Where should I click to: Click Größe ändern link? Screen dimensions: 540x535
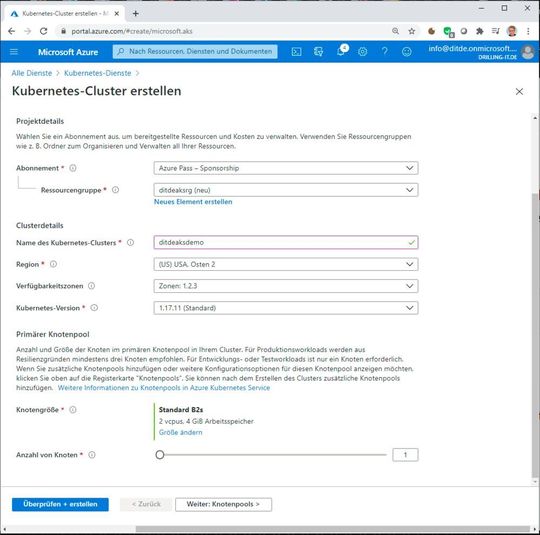180,432
